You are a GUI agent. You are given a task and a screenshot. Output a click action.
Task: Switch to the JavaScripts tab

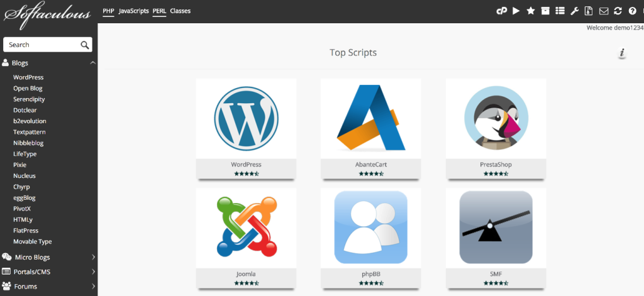point(133,11)
